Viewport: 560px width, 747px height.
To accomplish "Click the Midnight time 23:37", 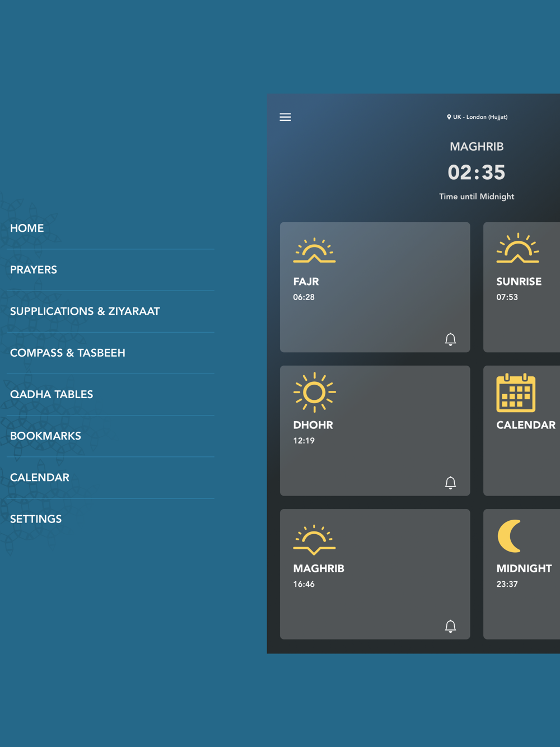I will [x=507, y=584].
